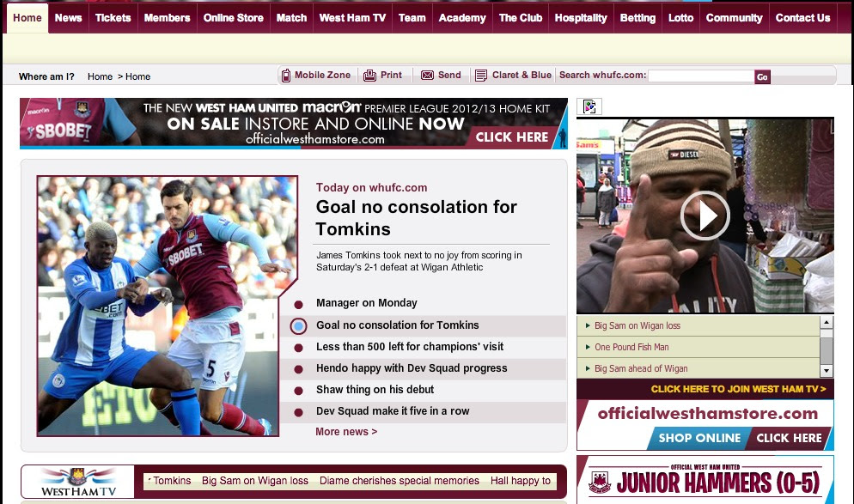Click the West Ham TV logo
The image size is (854, 504).
point(78,482)
